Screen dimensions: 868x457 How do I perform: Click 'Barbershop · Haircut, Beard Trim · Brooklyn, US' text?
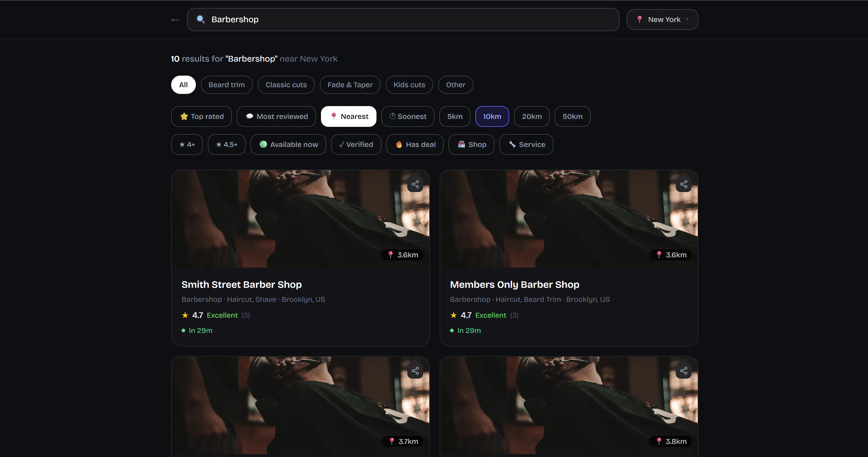(530, 300)
